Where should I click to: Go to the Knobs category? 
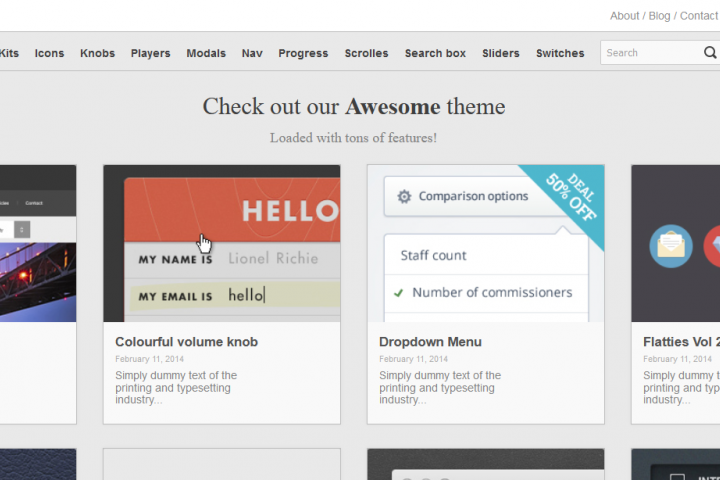coord(97,53)
